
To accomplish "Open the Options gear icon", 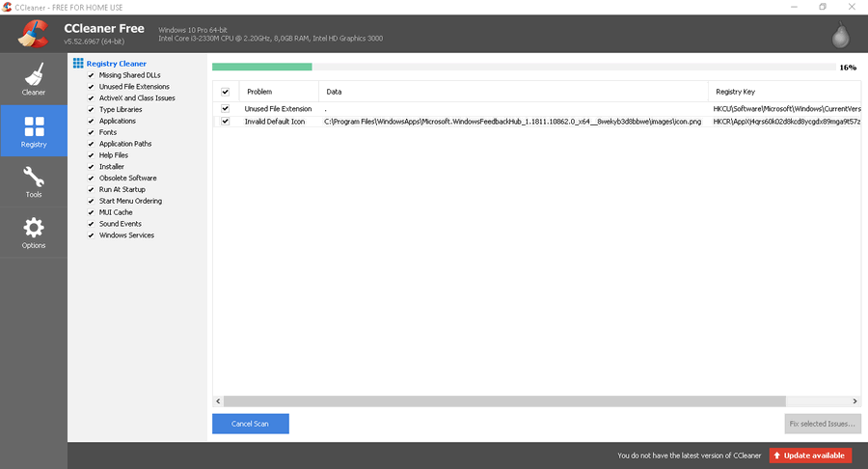I will (x=34, y=229).
